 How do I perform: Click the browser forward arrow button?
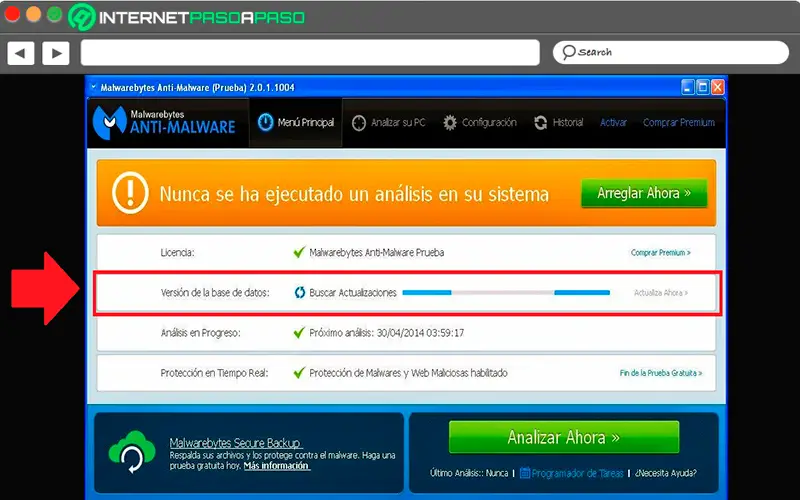[x=56, y=53]
